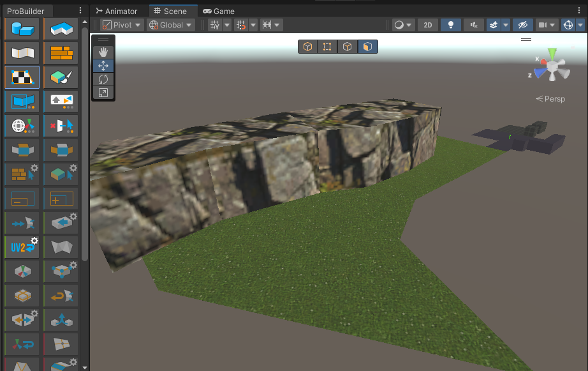
Task: Click the blue-vertices cube icon with gear
Action: (61, 271)
